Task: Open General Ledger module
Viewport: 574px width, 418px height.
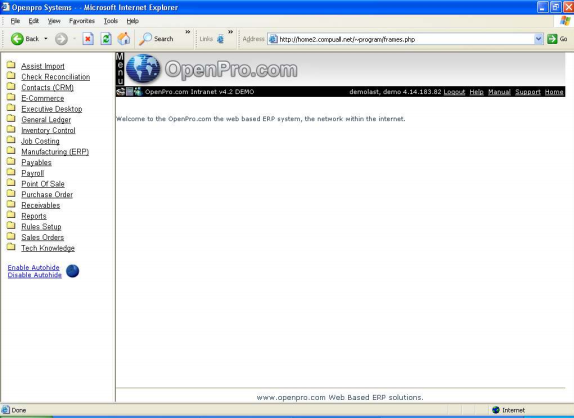Action: point(46,120)
